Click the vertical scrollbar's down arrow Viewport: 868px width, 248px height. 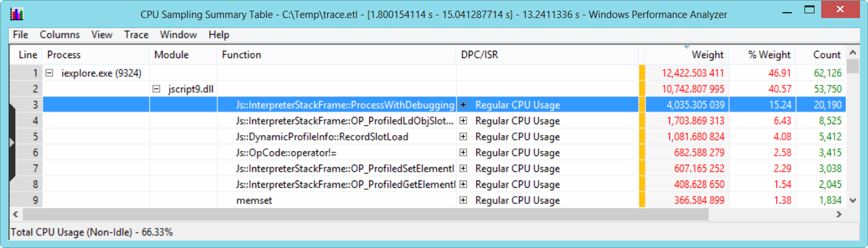[x=853, y=200]
